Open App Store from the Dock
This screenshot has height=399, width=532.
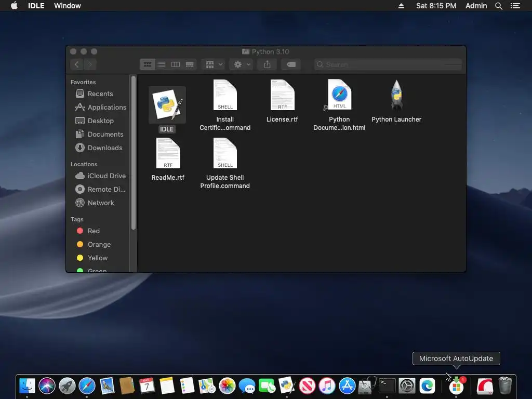click(x=347, y=386)
